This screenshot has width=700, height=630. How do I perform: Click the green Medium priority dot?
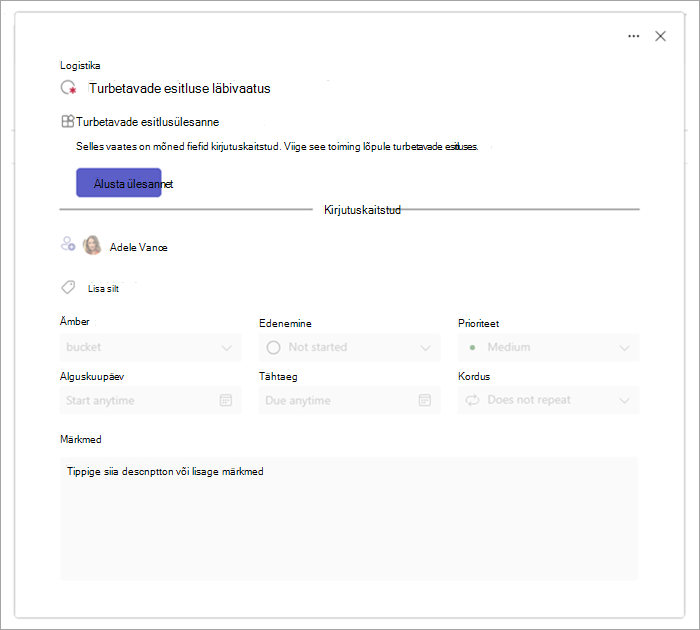(472, 347)
